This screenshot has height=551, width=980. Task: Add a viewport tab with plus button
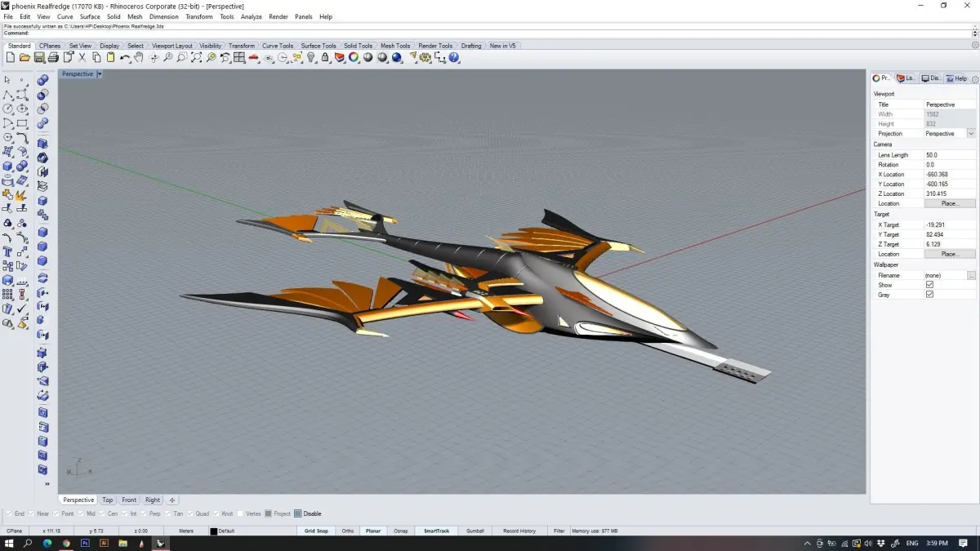click(172, 500)
